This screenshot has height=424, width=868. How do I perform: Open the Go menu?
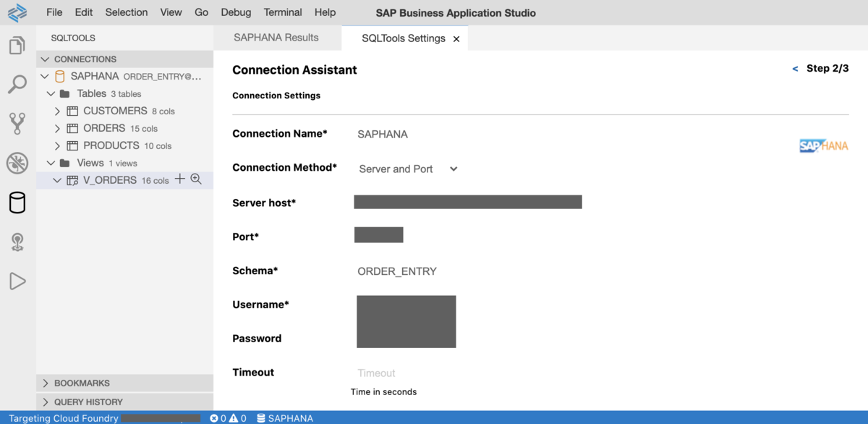[202, 12]
